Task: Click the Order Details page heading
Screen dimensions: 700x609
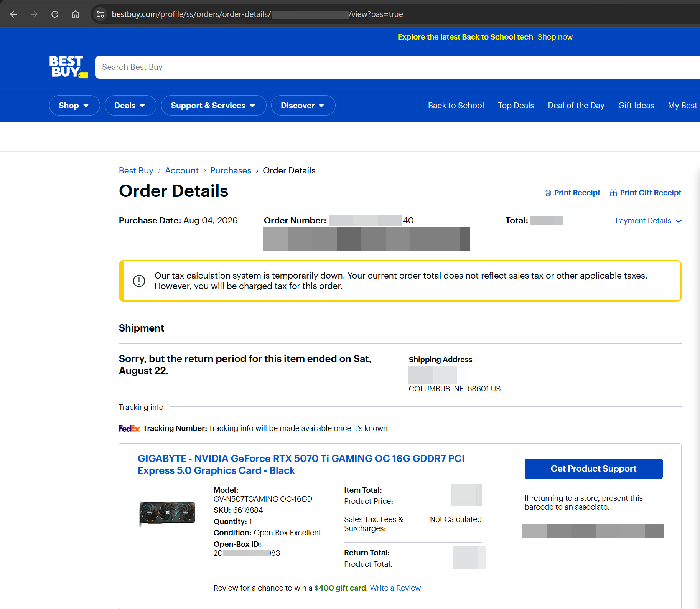Action: [x=173, y=191]
